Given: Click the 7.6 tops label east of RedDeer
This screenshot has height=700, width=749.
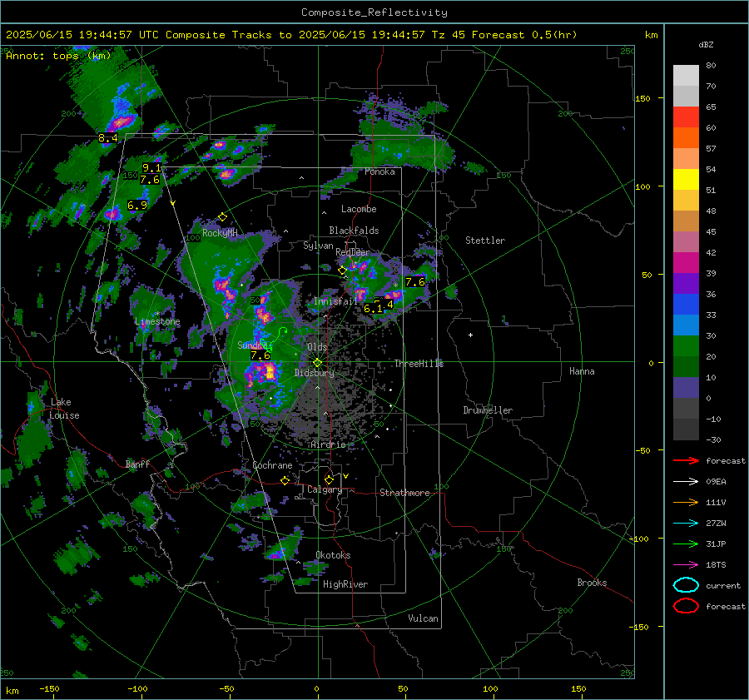Looking at the screenshot, I should tap(415, 282).
